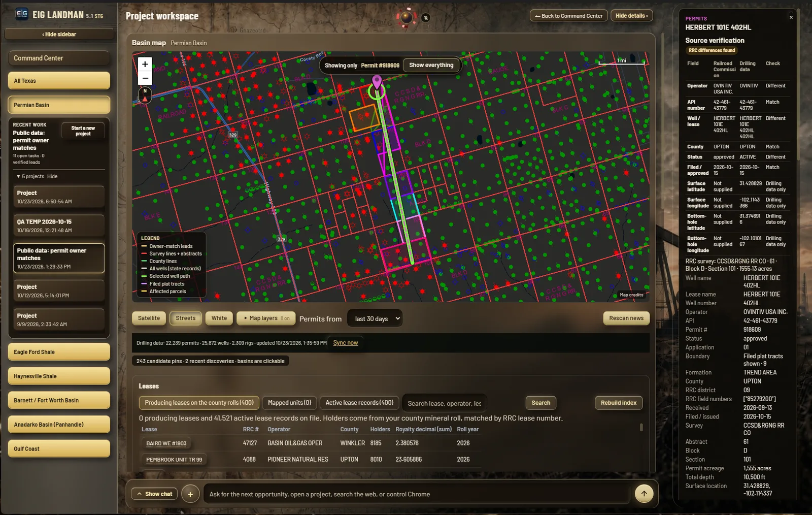The width and height of the screenshot is (812, 515).
Task: Click Start a new project
Action: point(83,131)
